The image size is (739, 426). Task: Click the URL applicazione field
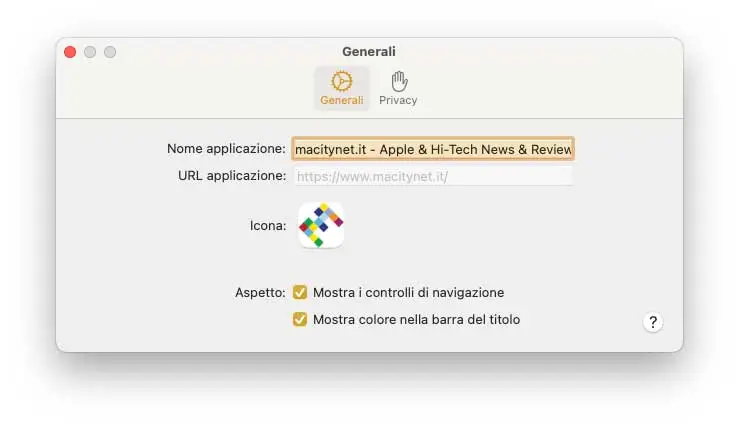[x=433, y=176]
